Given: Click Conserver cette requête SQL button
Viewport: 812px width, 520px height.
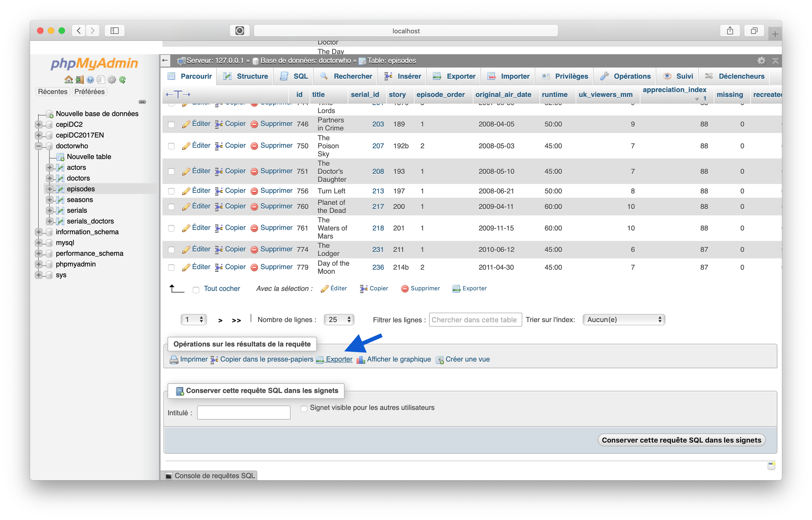Looking at the screenshot, I should pos(682,440).
